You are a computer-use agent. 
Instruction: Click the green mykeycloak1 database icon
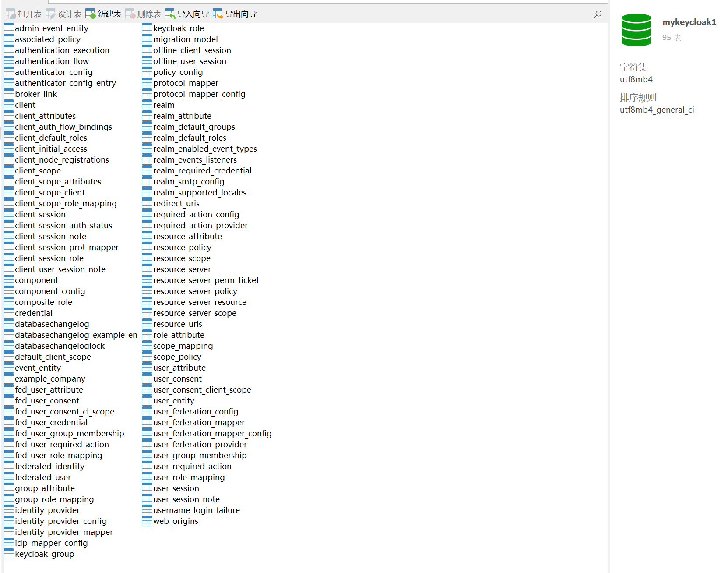coord(637,30)
